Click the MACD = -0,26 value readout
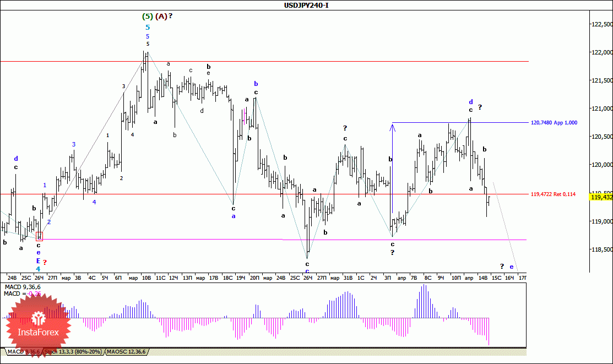Image resolution: width=613 pixels, height=364 pixels. [22, 294]
